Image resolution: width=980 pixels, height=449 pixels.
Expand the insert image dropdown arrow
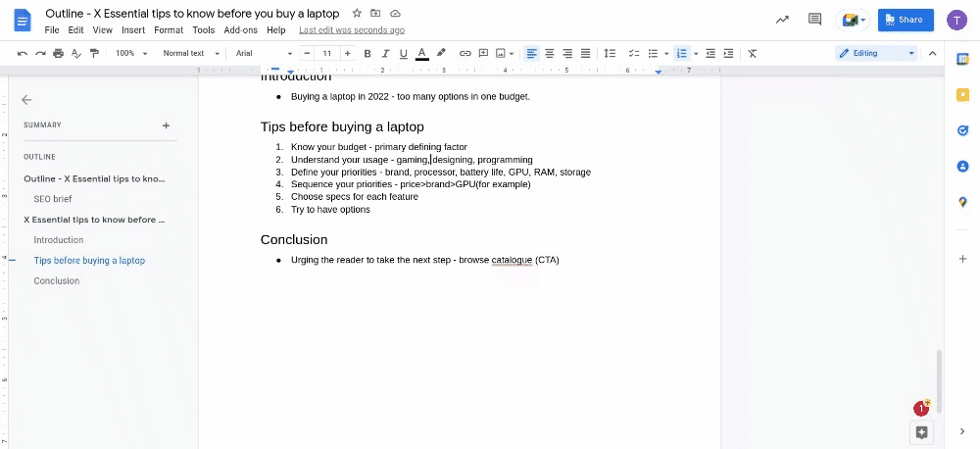pos(512,54)
